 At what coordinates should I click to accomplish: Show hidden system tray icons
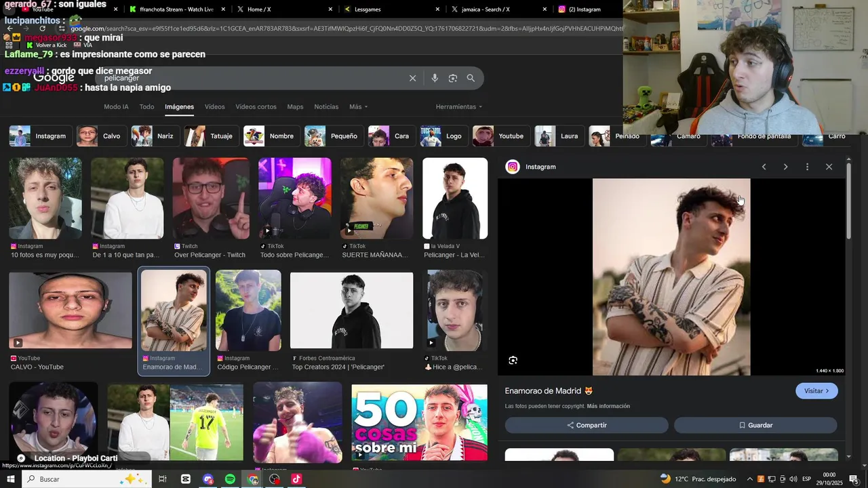(750, 479)
